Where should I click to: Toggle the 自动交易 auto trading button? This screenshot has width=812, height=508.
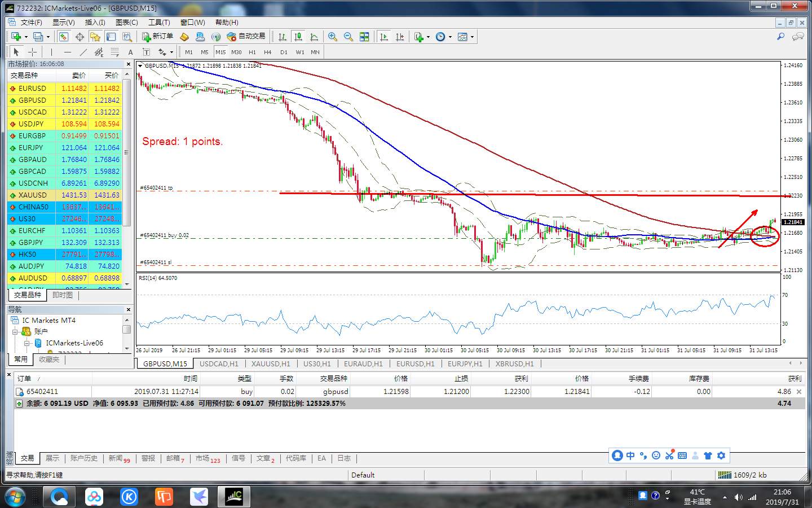point(246,37)
